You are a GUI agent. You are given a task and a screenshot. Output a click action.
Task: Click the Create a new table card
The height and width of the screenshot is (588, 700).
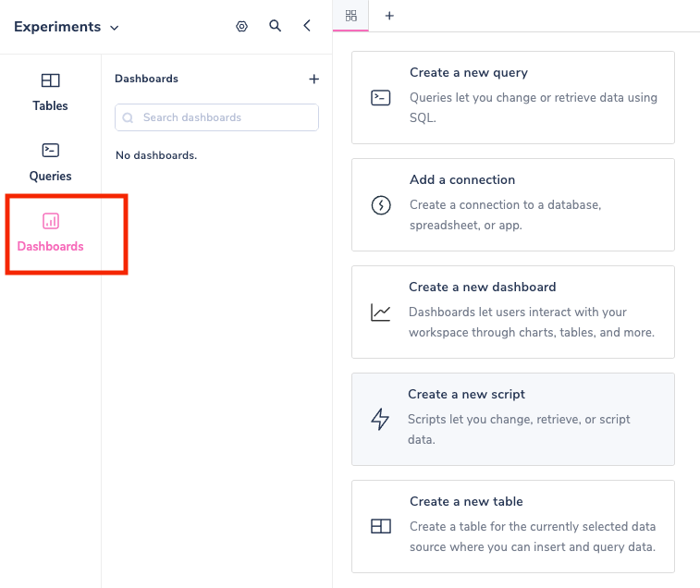(x=513, y=526)
